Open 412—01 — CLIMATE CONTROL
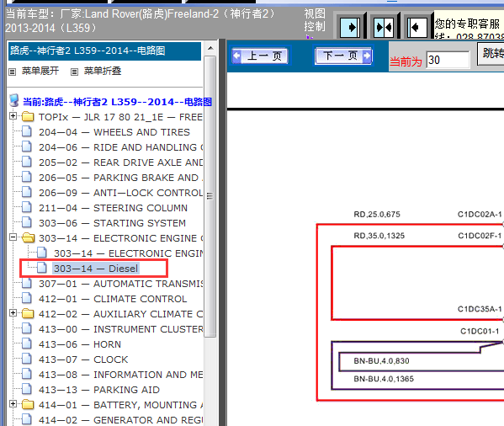The height and width of the screenshot is (426, 504). (x=113, y=299)
